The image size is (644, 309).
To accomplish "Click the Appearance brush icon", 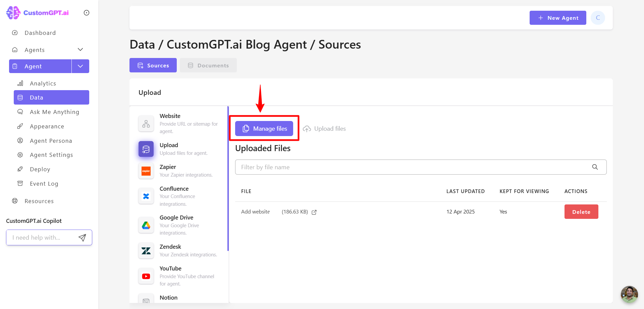I will click(x=20, y=126).
